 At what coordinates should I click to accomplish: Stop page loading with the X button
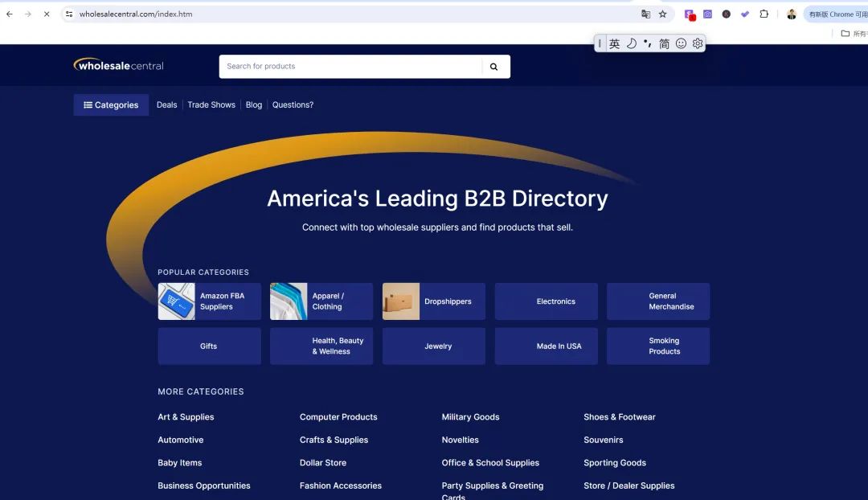[x=46, y=14]
